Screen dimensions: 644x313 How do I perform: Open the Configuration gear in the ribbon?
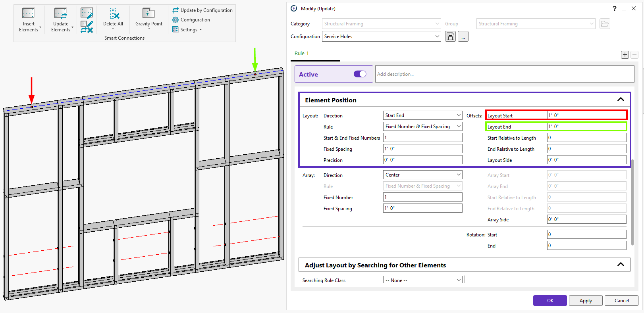(x=175, y=20)
